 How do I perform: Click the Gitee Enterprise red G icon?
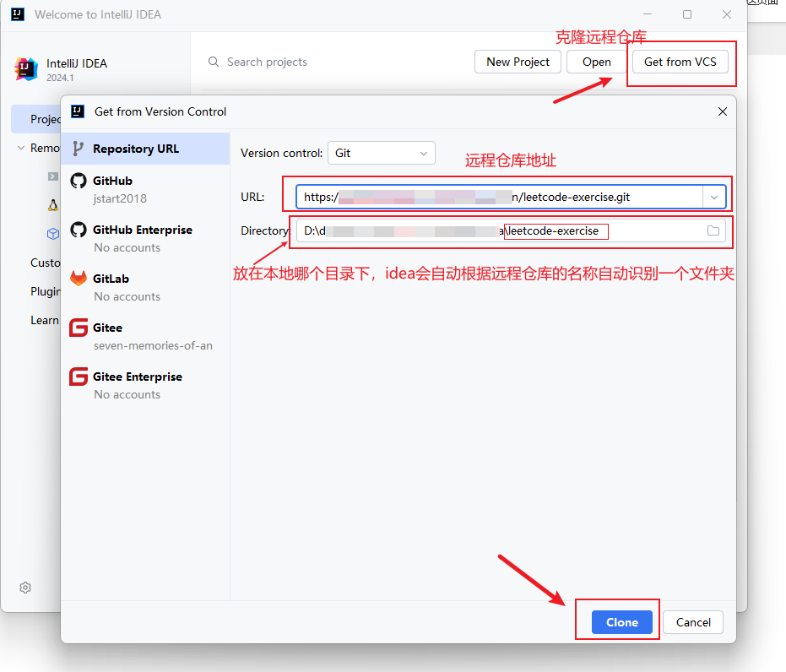point(79,377)
